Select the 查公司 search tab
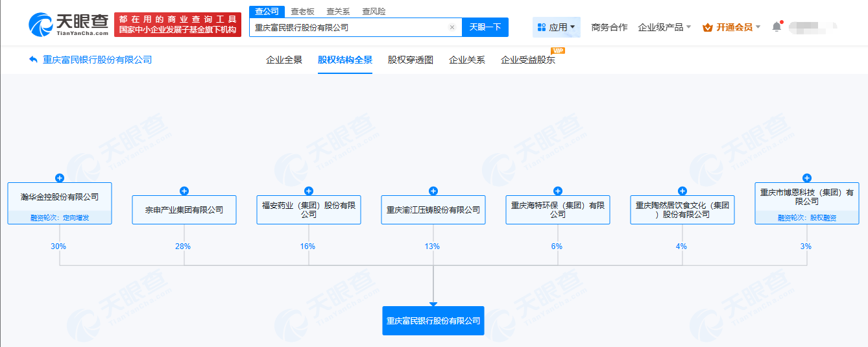 267,12
